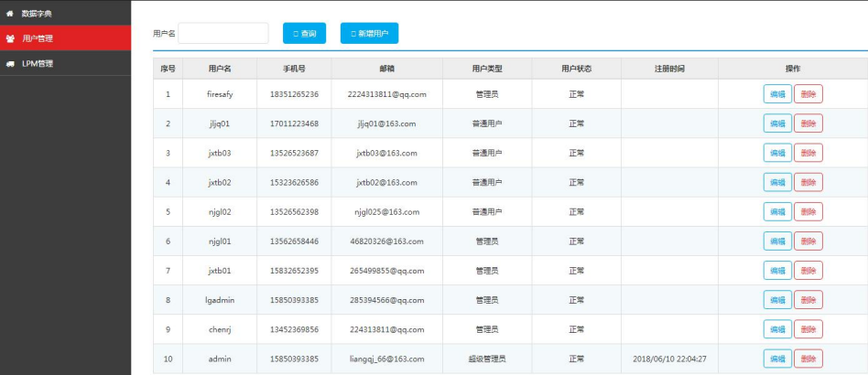Edit the lgadmin user
The width and height of the screenshot is (868, 375).
777,300
